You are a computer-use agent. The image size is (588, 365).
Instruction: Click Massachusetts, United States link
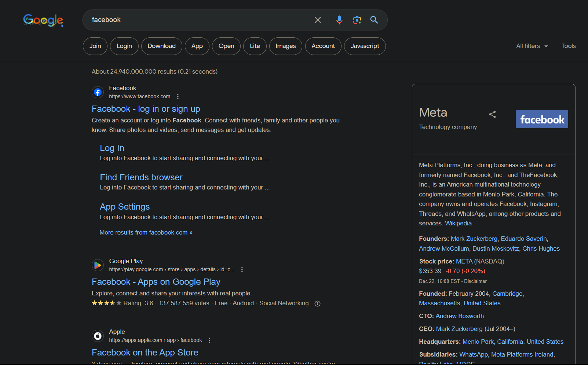click(460, 303)
